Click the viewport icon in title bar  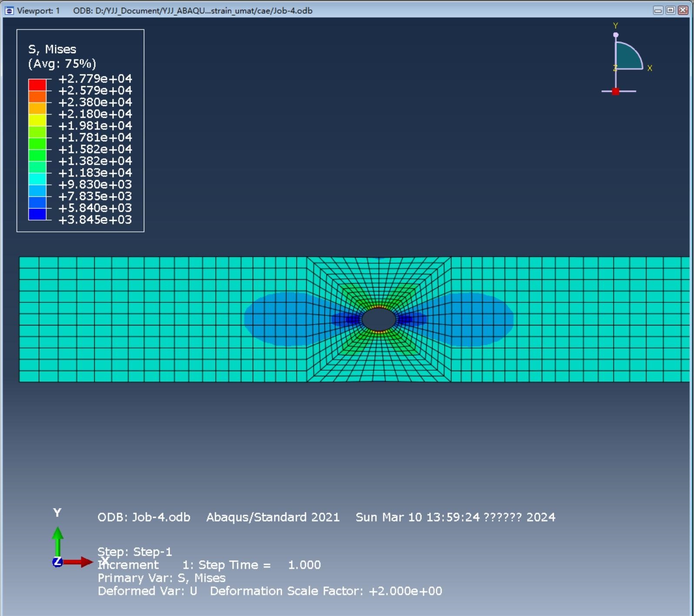9,10
